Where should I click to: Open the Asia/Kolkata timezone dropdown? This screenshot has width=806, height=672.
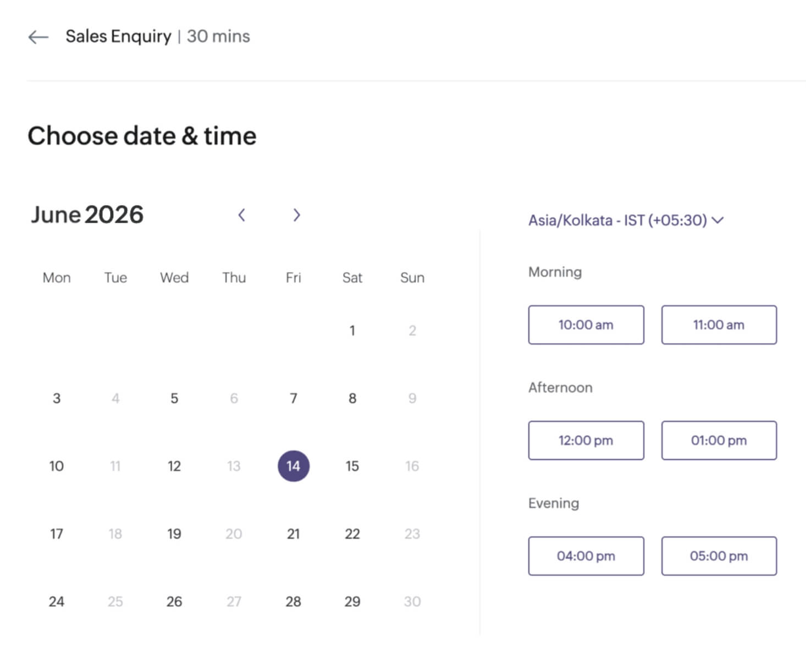coord(626,221)
